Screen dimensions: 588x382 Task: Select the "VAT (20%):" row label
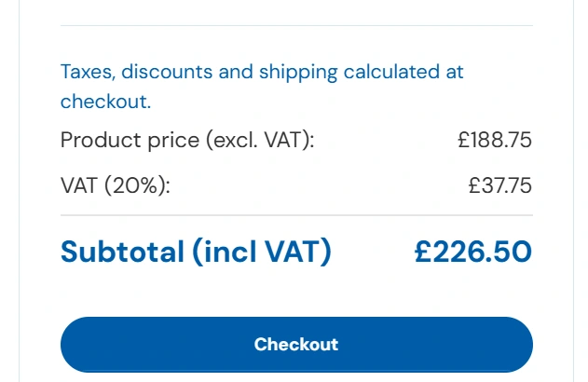coord(116,185)
